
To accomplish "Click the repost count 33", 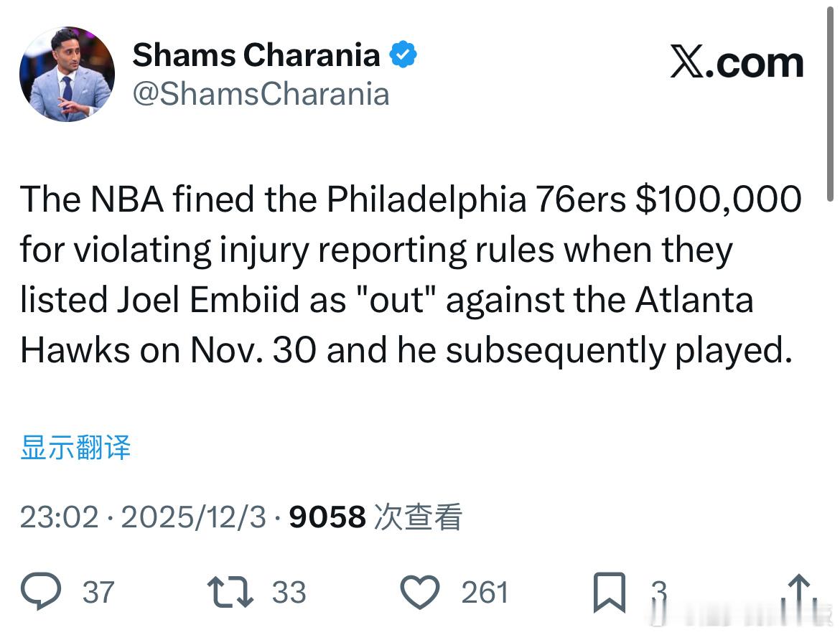I will coord(290,592).
